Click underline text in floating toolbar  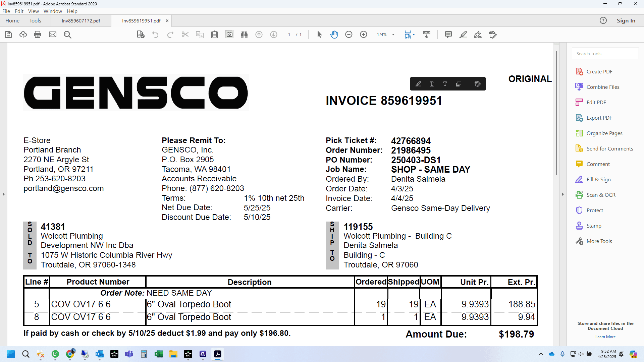(x=432, y=84)
